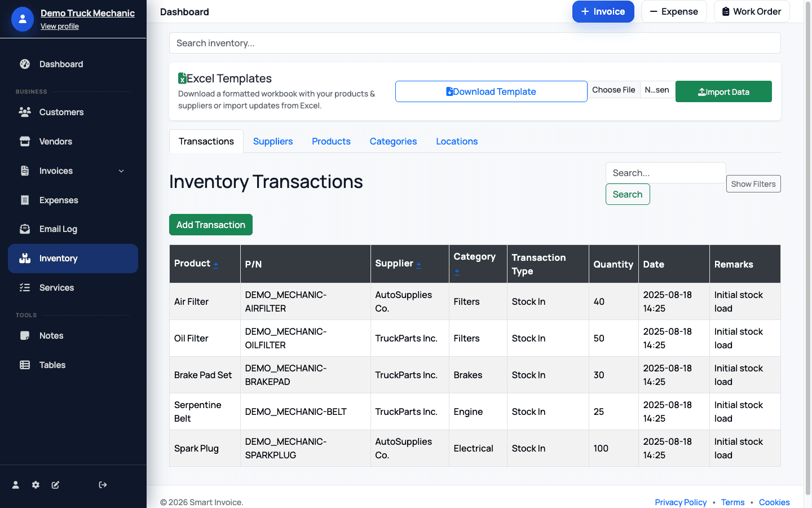The image size is (812, 508).
Task: Switch to the Suppliers tab
Action: click(x=273, y=142)
